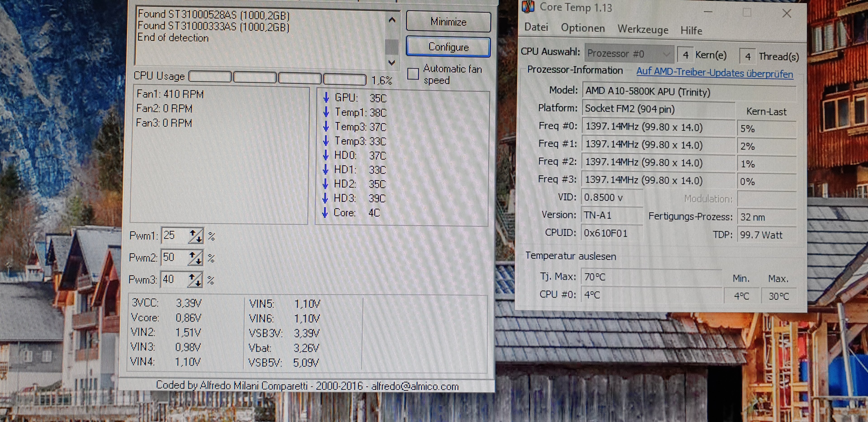Click the Pwm1 spinner arrows
This screenshot has height=422, width=868.
tap(196, 236)
